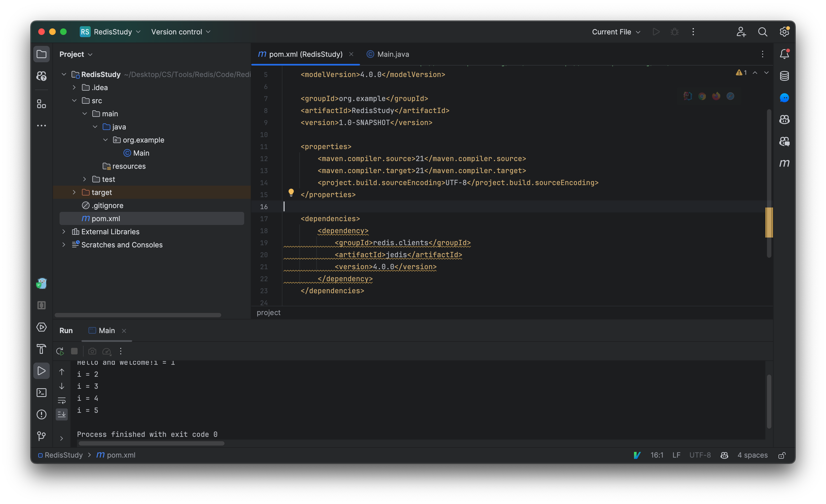Image resolution: width=826 pixels, height=504 pixels.
Task: Open the Project view dropdown
Action: 76,54
